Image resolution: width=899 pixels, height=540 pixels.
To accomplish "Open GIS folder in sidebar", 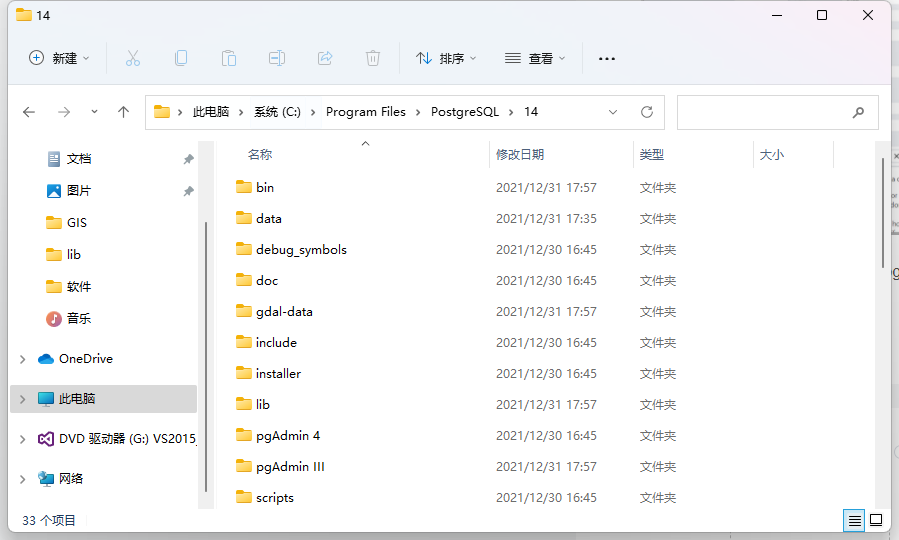I will (66, 222).
